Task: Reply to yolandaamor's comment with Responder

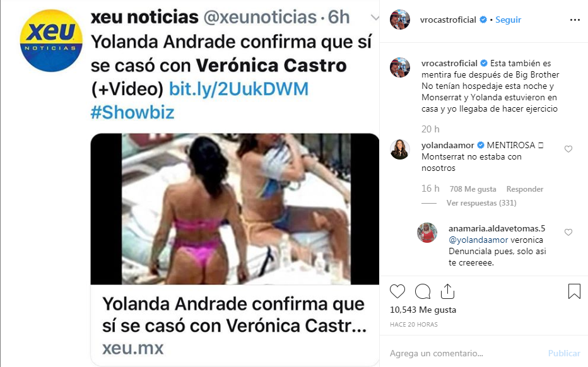Action: pyautogui.click(x=525, y=189)
